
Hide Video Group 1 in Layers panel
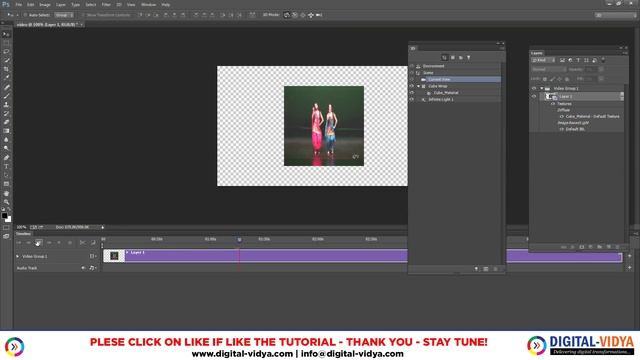(534, 89)
